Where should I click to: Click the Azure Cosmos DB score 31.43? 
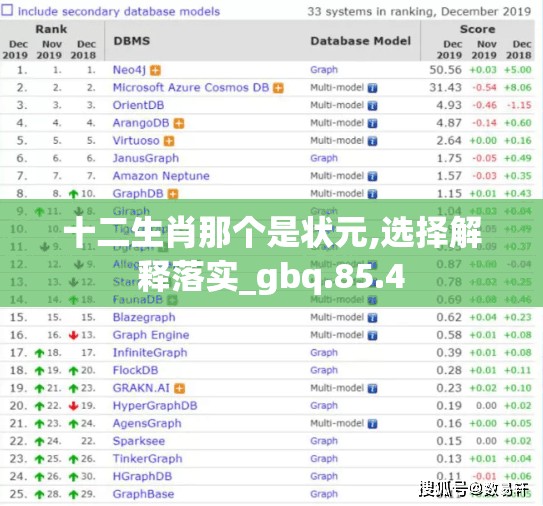(445, 88)
